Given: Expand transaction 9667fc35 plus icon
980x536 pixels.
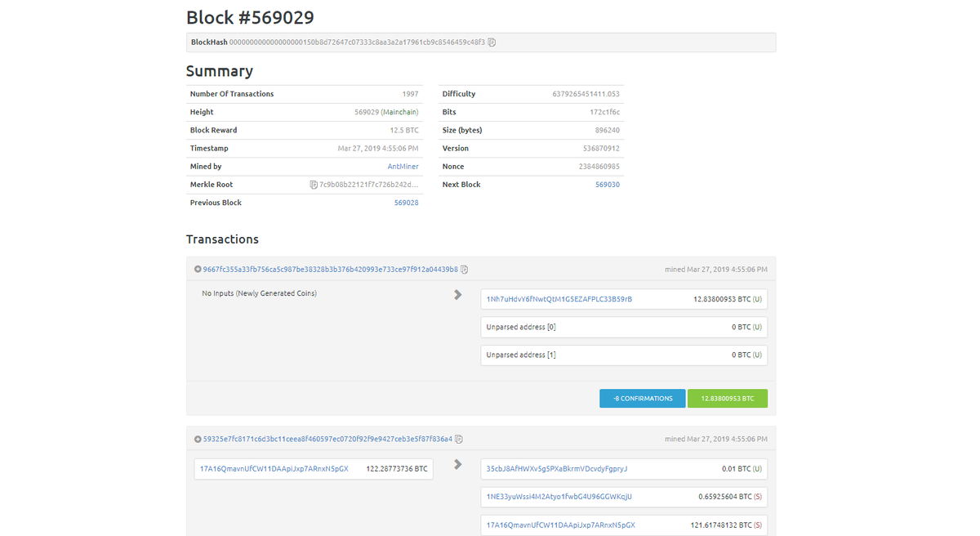Looking at the screenshot, I should pos(198,269).
